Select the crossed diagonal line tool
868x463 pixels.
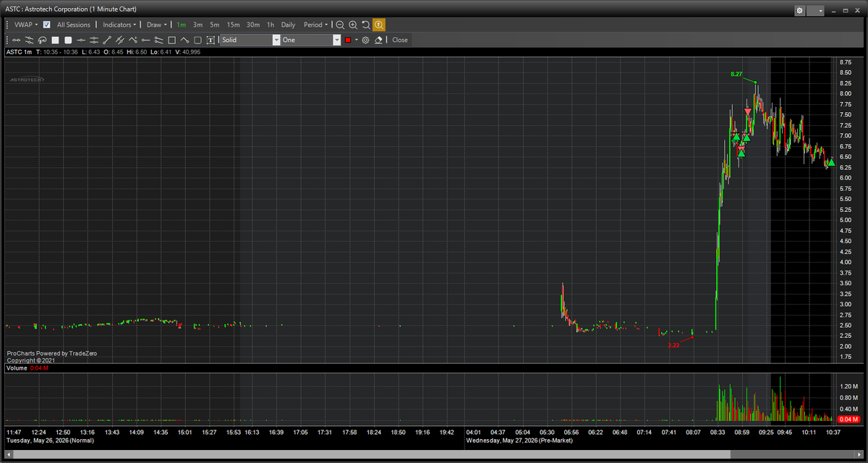119,40
